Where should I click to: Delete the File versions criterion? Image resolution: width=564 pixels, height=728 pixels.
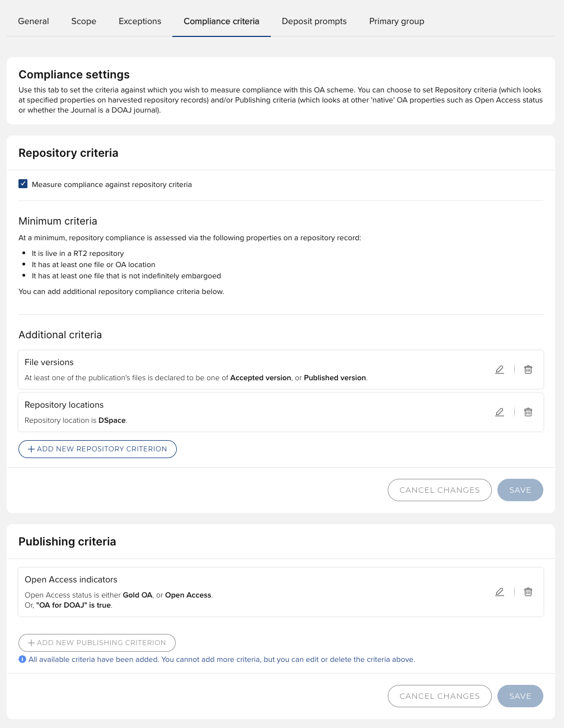528,370
